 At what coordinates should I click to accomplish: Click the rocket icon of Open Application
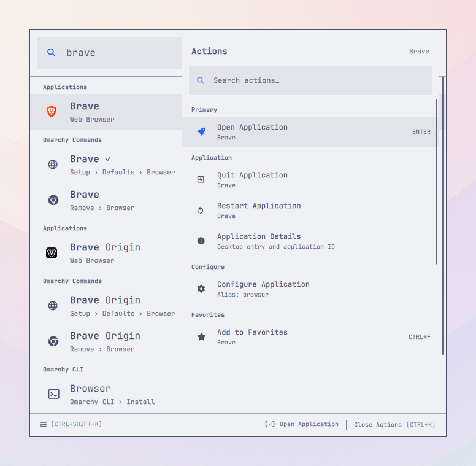tap(201, 131)
